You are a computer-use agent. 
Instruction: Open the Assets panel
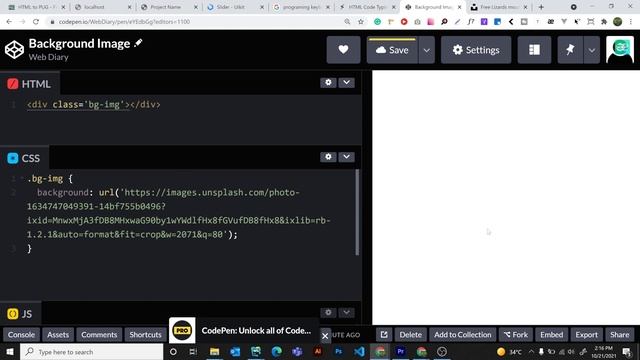click(58, 335)
